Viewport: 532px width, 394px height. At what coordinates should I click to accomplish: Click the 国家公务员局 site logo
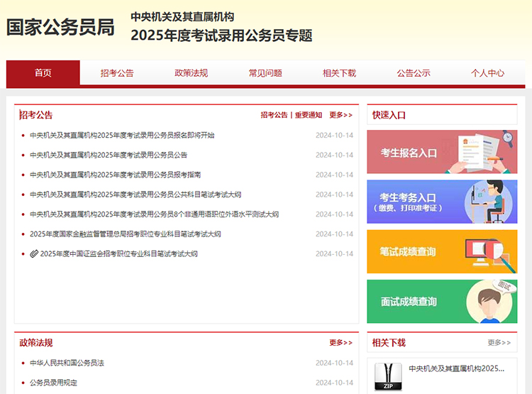point(60,27)
